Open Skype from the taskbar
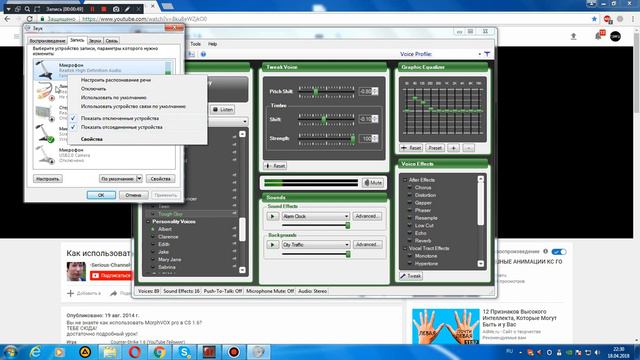Screen dimensions: 640x360 pos(184,352)
